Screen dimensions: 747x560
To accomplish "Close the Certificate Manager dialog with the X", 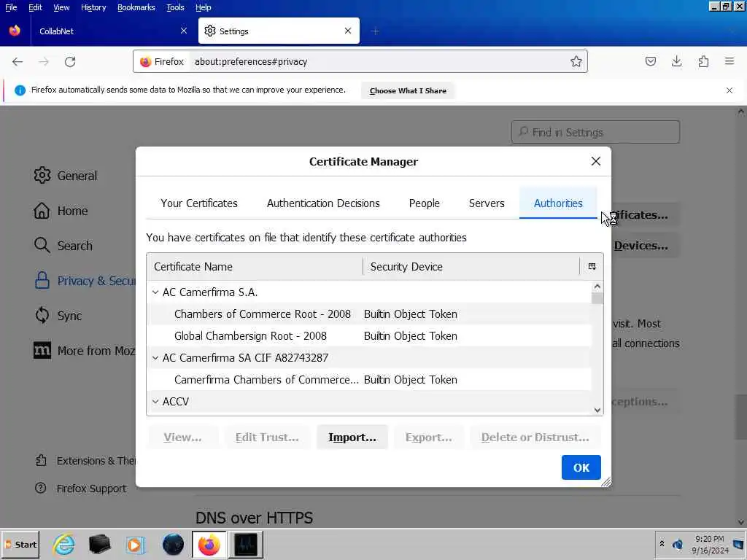I will pyautogui.click(x=595, y=161).
